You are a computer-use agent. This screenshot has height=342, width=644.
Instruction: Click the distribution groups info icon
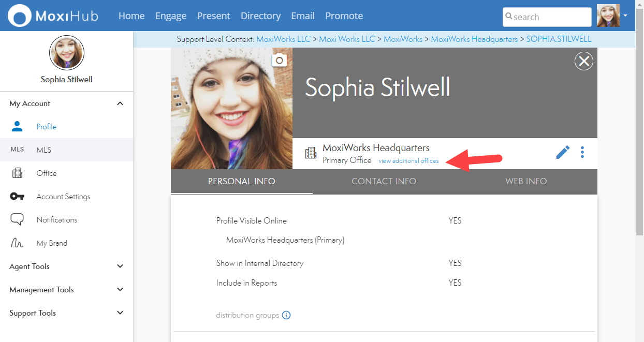[x=286, y=315]
